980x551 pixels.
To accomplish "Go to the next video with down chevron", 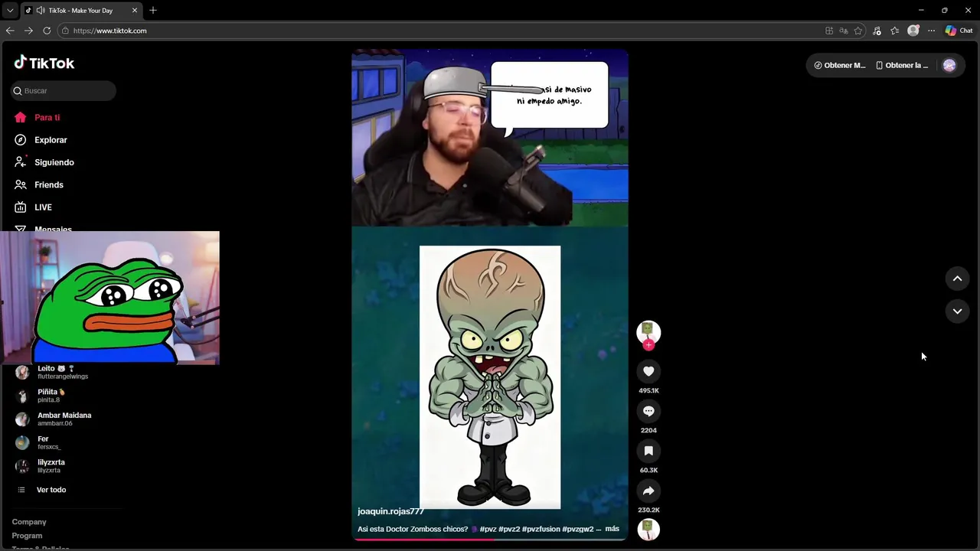I will coord(957,311).
